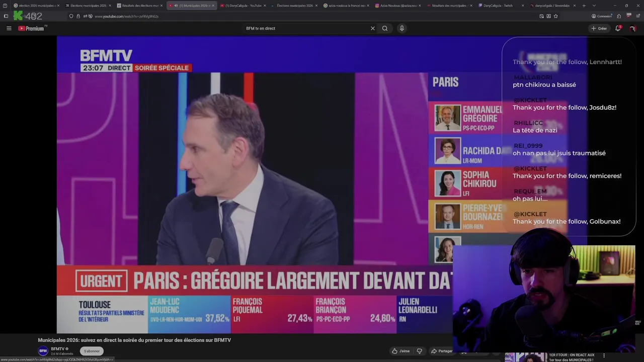Bookmark this page with star icon
The width and height of the screenshot is (644, 362).
[555, 16]
